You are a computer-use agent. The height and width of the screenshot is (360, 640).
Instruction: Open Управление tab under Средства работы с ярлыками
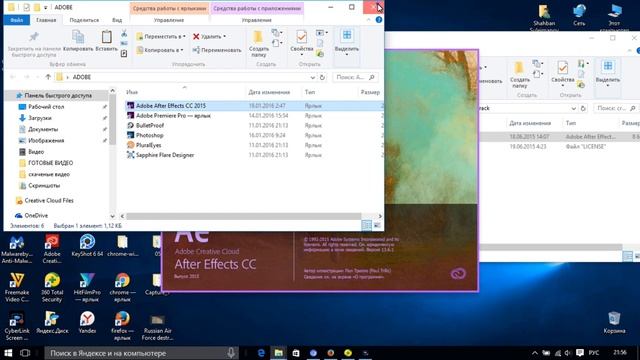(169, 20)
